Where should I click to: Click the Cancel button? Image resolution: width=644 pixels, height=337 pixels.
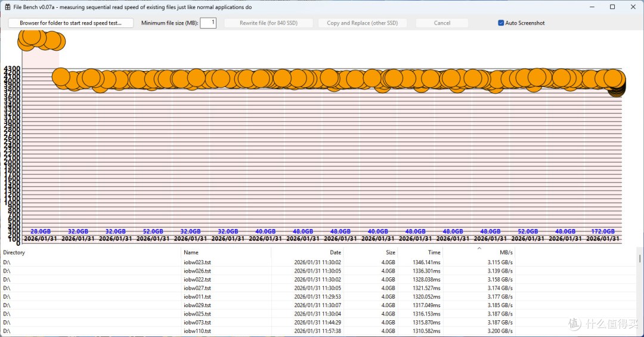[442, 23]
